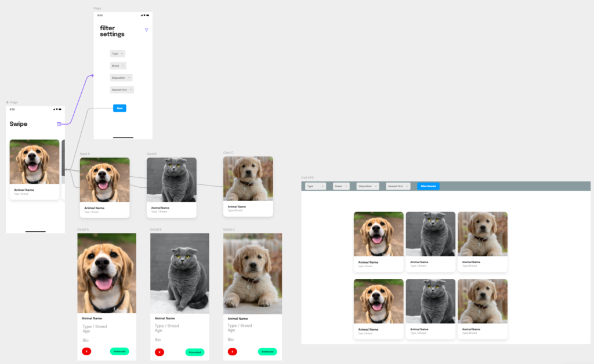594x364 pixels.
Task: Click the filter icon on Swipe page
Action: (x=59, y=124)
